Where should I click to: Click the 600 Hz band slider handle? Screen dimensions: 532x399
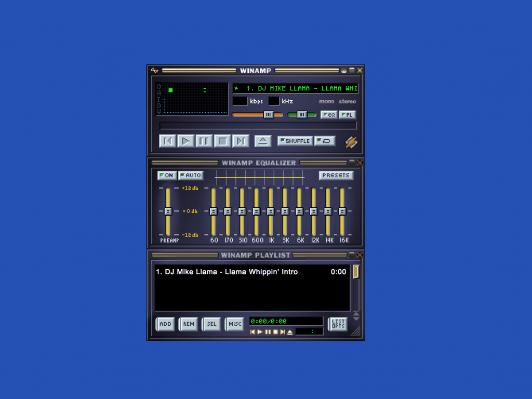[x=256, y=211]
